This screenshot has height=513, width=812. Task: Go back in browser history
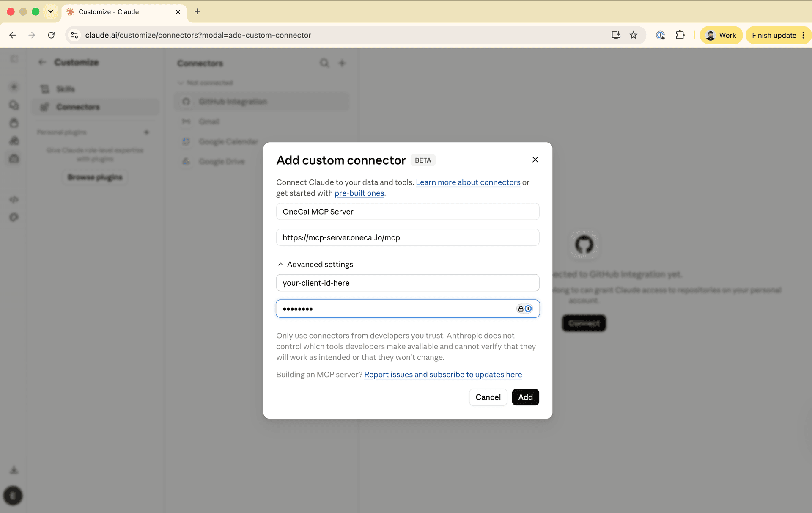12,35
